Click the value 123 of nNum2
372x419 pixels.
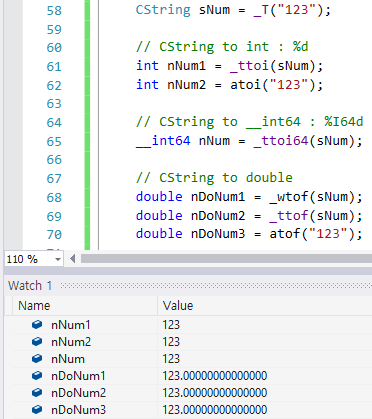[x=171, y=342]
